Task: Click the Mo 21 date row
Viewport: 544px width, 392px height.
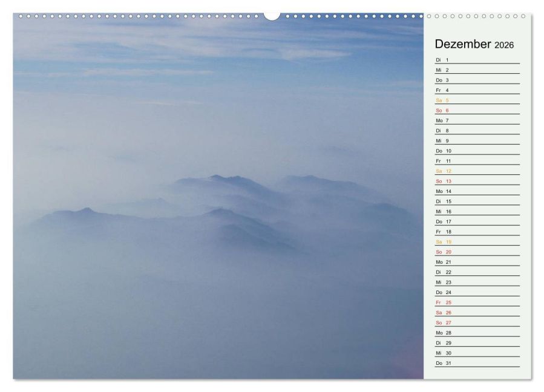Action: pyautogui.click(x=476, y=262)
